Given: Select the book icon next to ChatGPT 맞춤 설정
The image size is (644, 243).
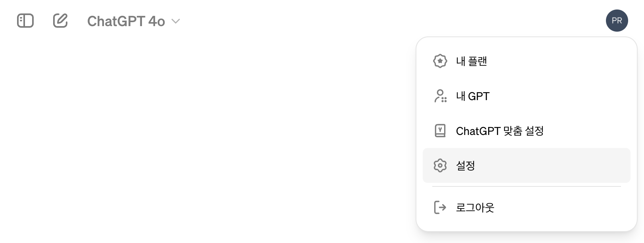Looking at the screenshot, I should click(x=440, y=131).
